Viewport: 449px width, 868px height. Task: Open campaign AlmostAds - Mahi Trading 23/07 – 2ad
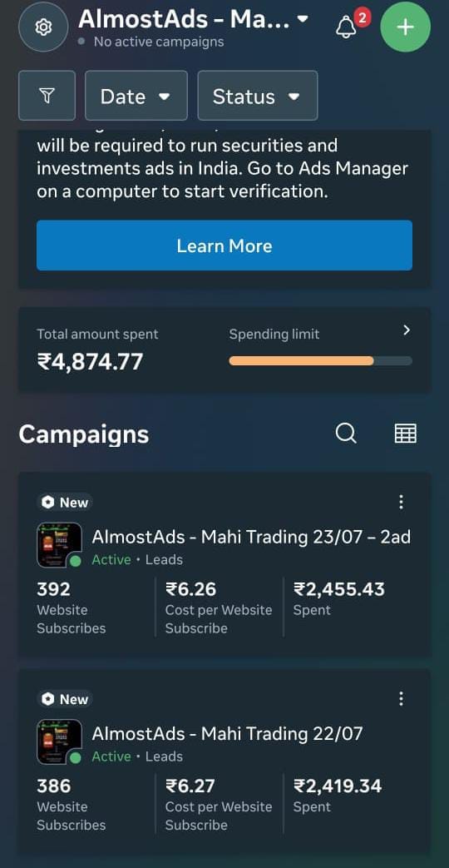pyautogui.click(x=251, y=537)
